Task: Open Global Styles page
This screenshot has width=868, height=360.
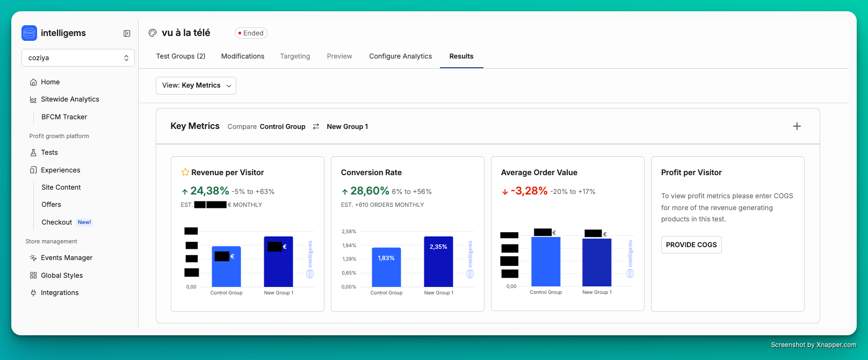Action: (x=62, y=276)
